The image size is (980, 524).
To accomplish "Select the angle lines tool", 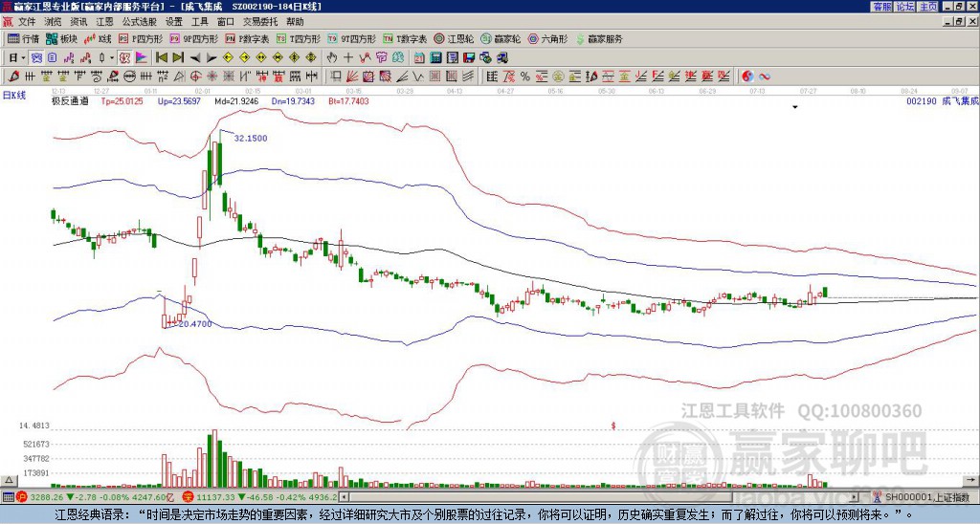I will (402, 76).
